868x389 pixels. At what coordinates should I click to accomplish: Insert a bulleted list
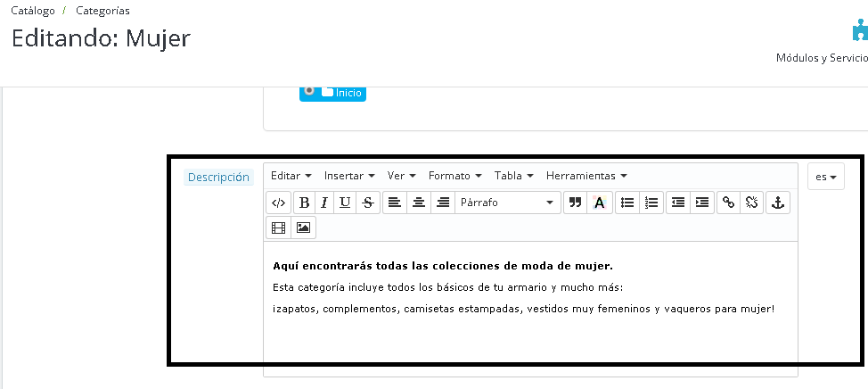click(627, 203)
